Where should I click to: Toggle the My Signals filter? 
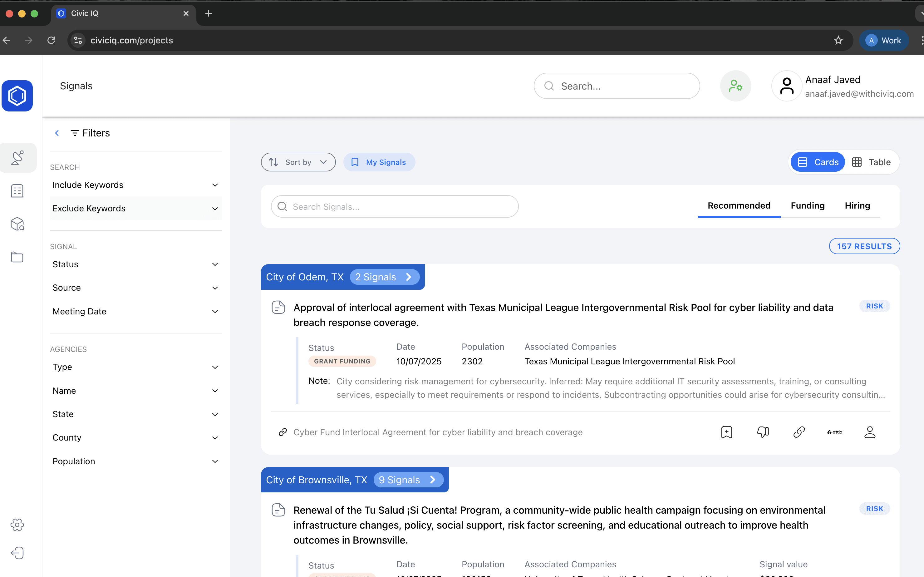point(379,162)
